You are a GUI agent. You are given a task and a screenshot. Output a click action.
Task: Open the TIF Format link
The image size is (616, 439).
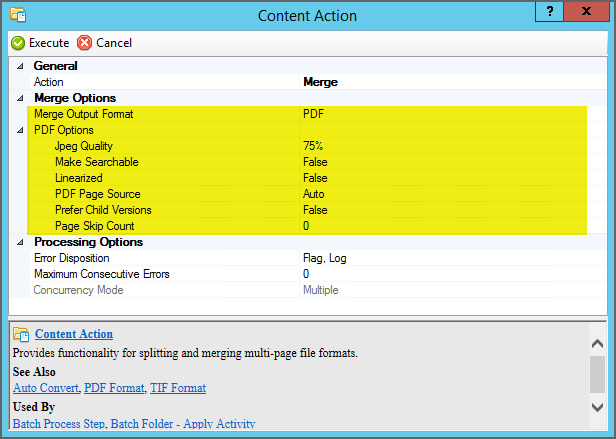pyautogui.click(x=179, y=388)
